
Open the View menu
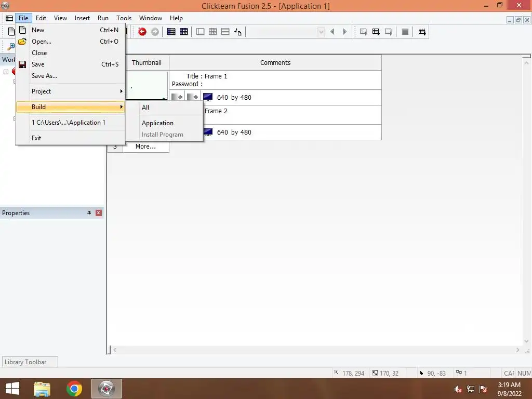coord(60,18)
